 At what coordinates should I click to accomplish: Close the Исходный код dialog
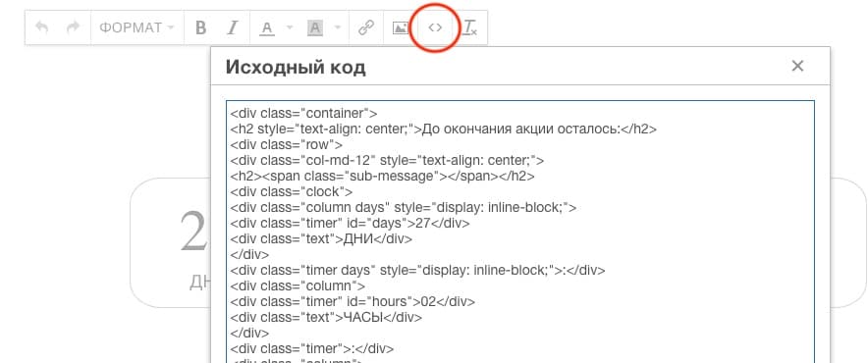pyautogui.click(x=797, y=66)
